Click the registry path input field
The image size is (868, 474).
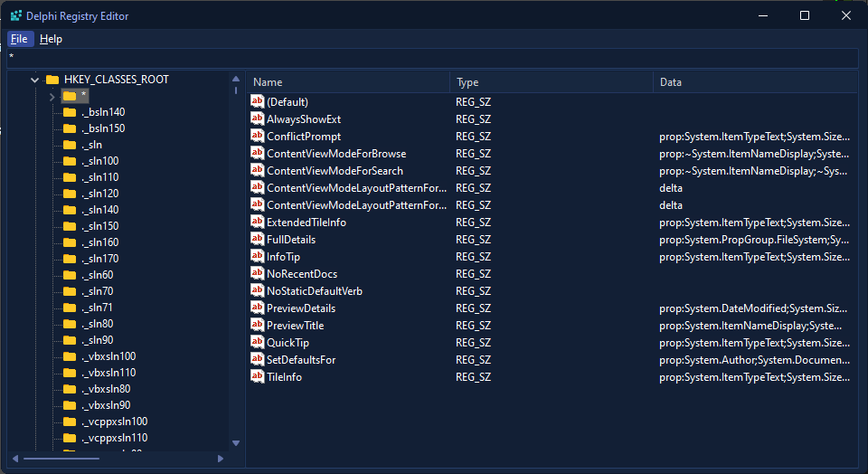coord(433,58)
